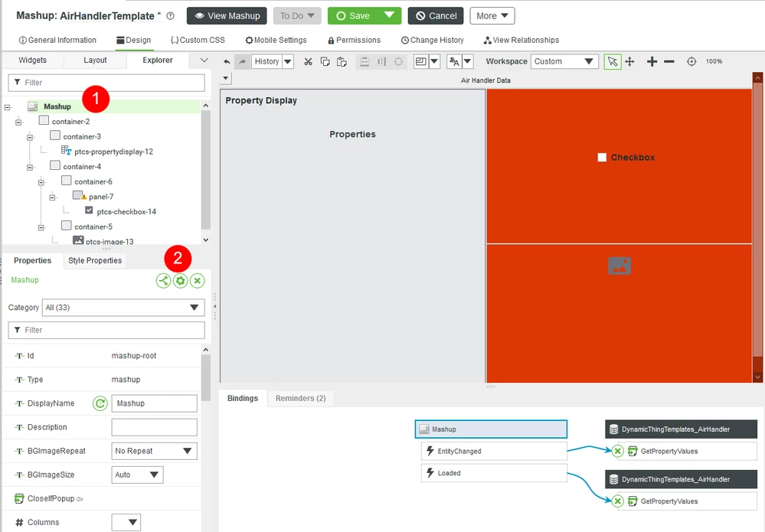The image size is (765, 532).
Task: Collapse the container-3 tree node
Action: [x=30, y=137]
